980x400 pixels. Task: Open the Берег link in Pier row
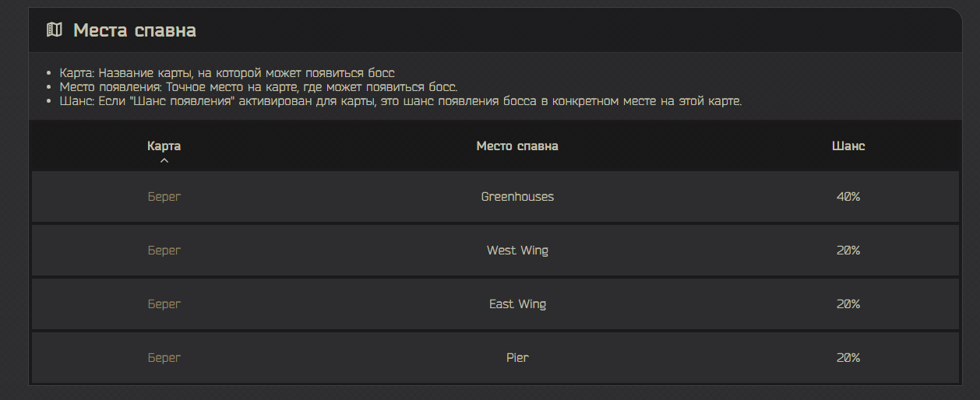tap(164, 358)
